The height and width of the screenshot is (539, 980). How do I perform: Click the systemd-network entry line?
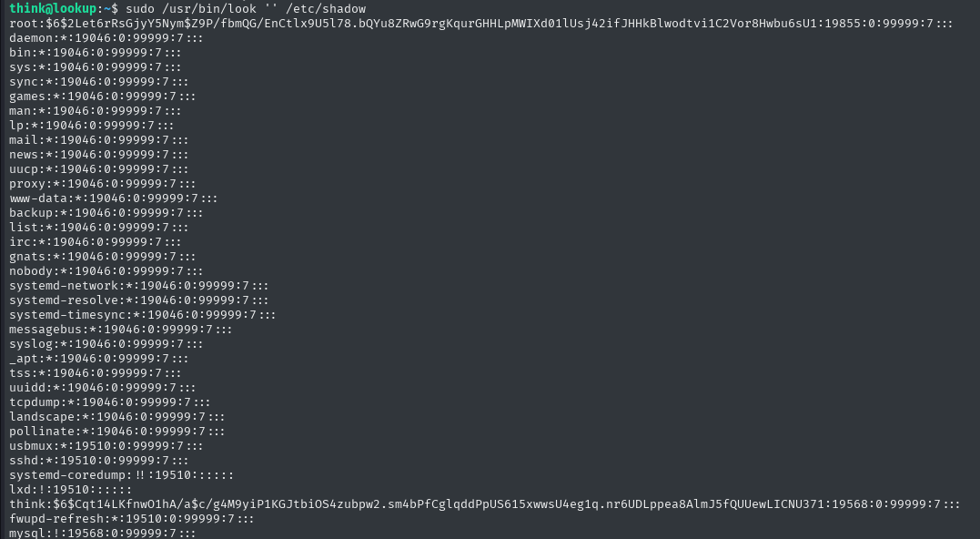point(138,286)
